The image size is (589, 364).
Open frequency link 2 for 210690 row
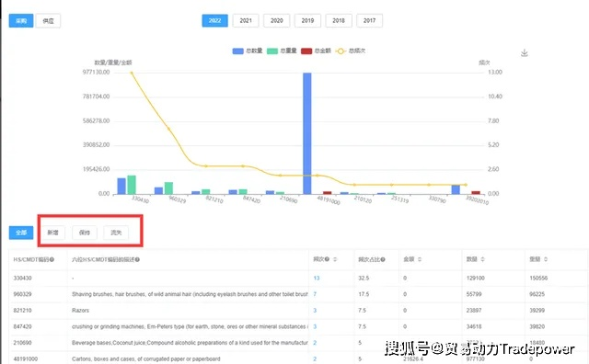click(x=315, y=343)
